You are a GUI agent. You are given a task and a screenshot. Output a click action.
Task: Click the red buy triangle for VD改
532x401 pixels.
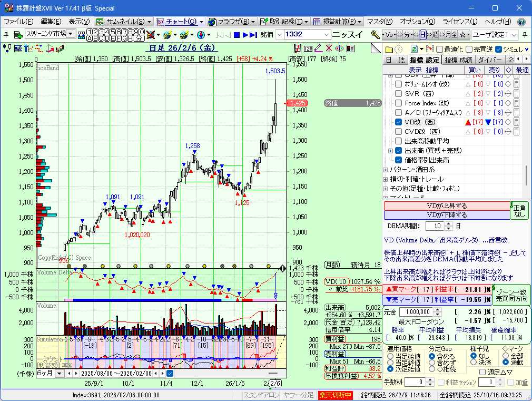click(x=468, y=122)
